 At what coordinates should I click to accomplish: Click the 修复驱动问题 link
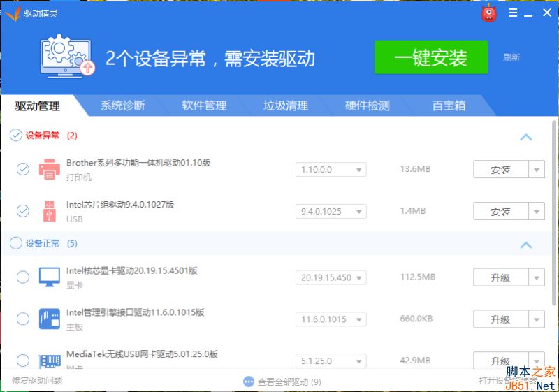[x=37, y=381]
